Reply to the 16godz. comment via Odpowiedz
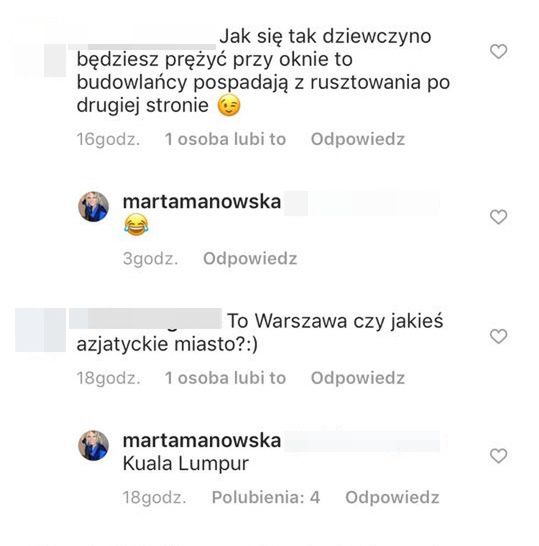 tap(358, 139)
